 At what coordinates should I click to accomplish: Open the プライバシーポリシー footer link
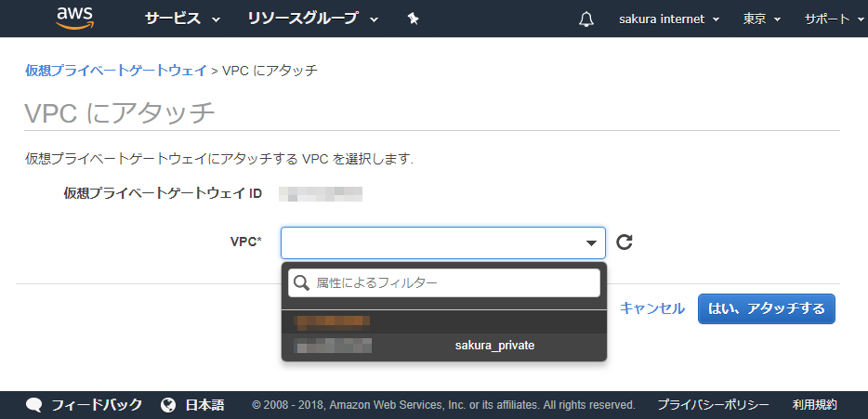[x=713, y=405]
